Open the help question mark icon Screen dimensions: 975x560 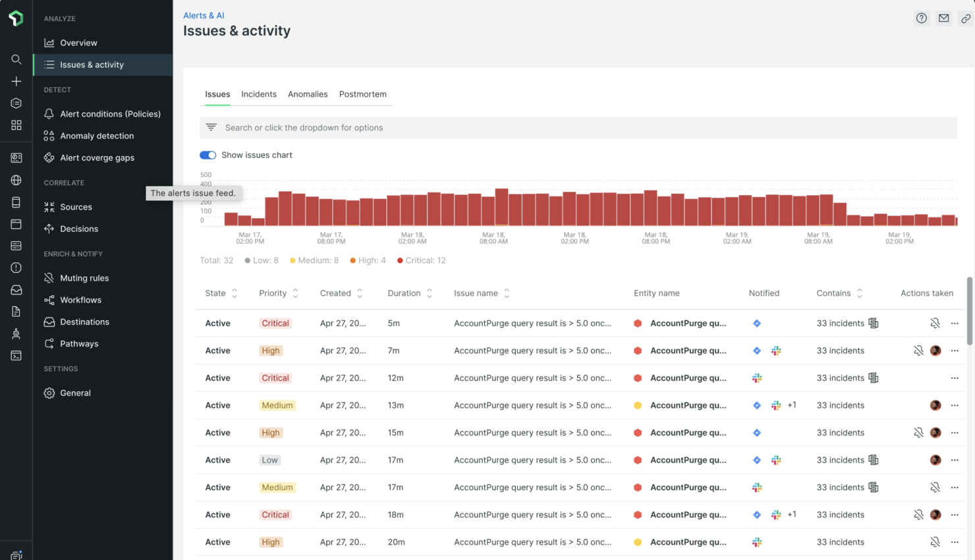point(921,18)
